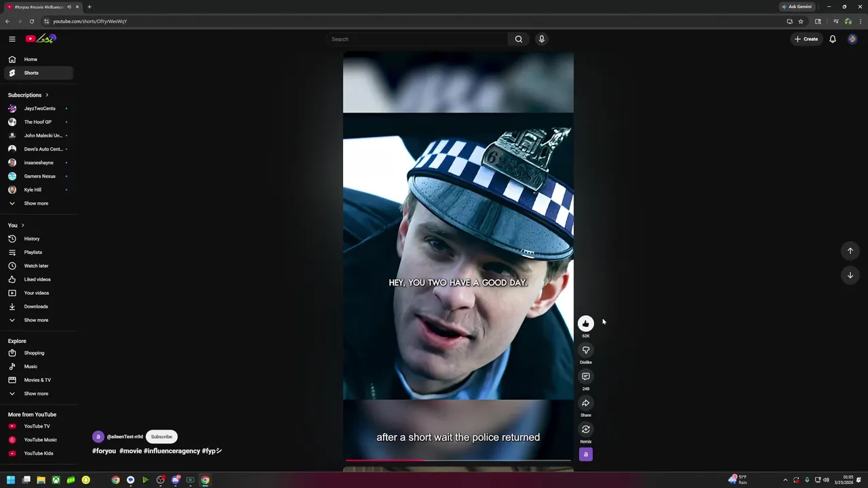Click the address bar URL
Screen dimensions: 868x488
[x=90, y=21]
